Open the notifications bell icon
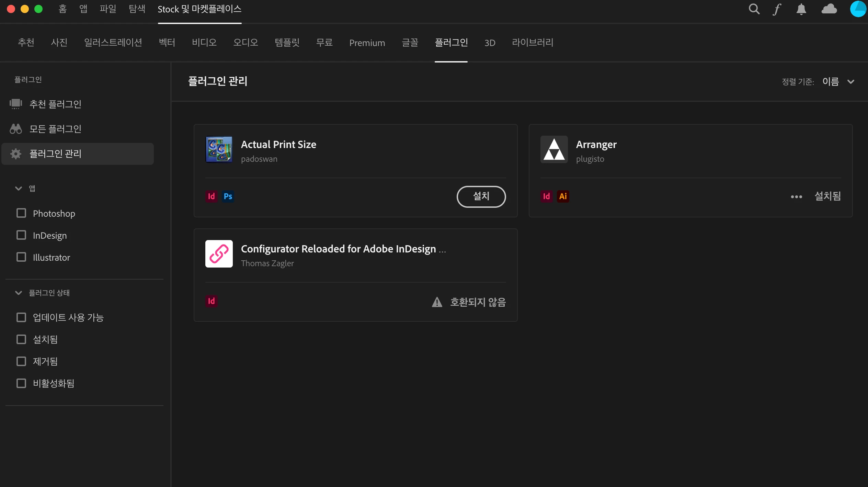Viewport: 868px width, 487px height. (801, 9)
